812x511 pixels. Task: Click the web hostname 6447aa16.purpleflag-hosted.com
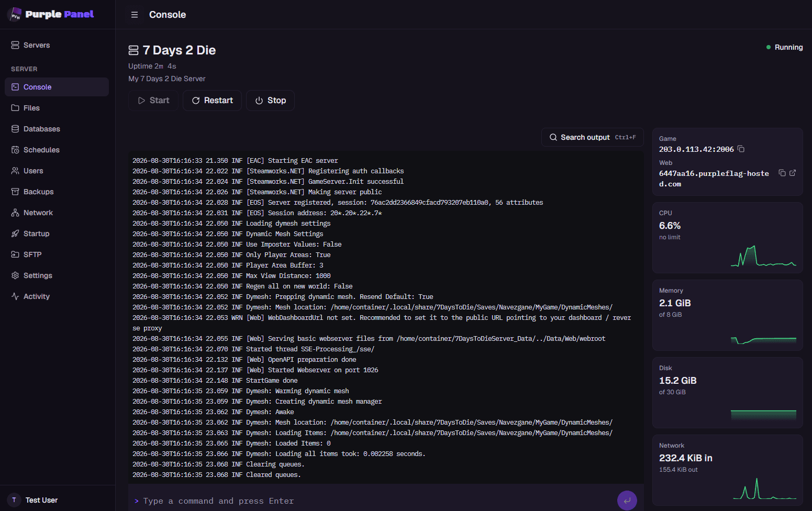pos(714,179)
